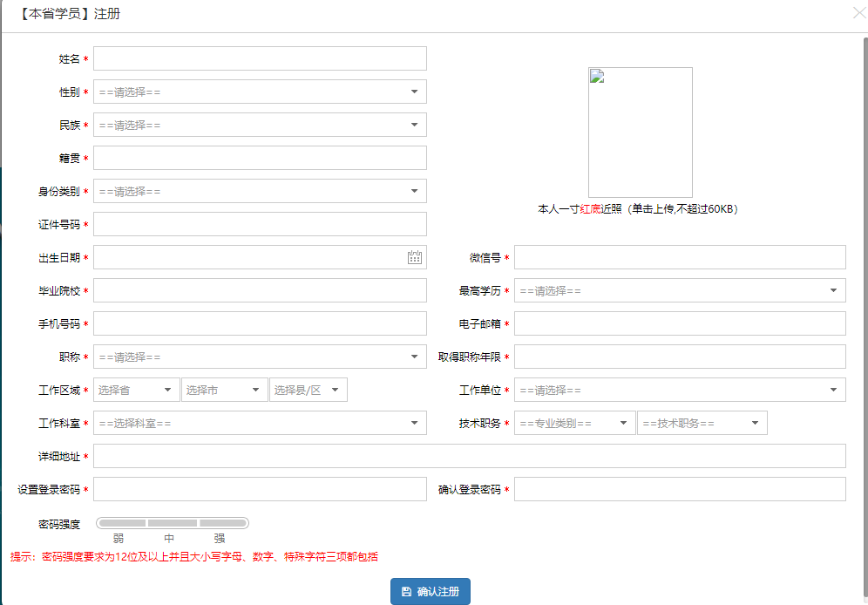Focus the 毕业院校 input field
The width and height of the screenshot is (868, 605).
(260, 290)
